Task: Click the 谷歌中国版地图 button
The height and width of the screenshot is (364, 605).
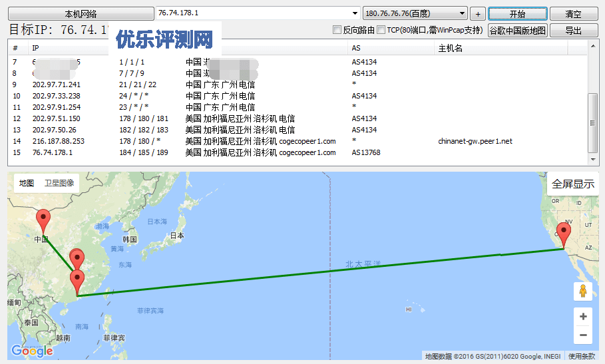Action: point(517,30)
